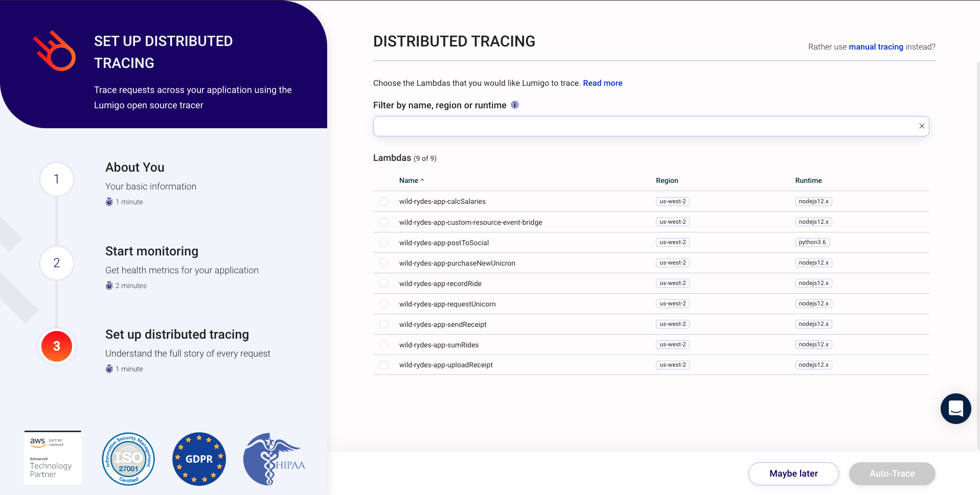This screenshot has width=980, height=495.
Task: Check wild-rydes-app-recordRide checkbox
Action: tap(383, 283)
